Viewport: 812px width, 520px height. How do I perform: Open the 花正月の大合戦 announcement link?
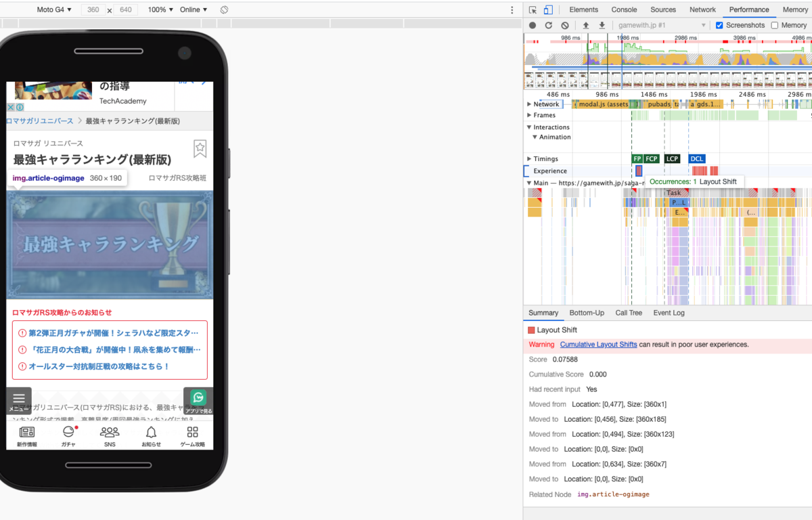pos(115,350)
